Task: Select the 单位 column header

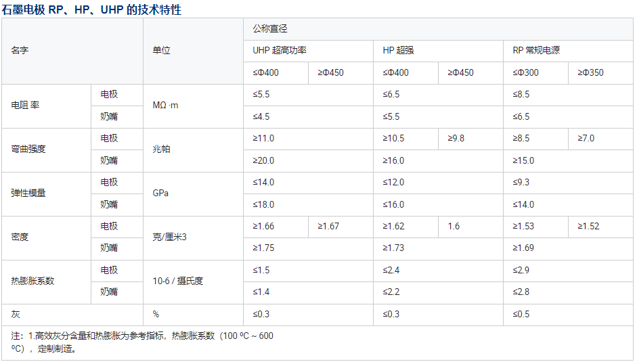Action: [162, 51]
